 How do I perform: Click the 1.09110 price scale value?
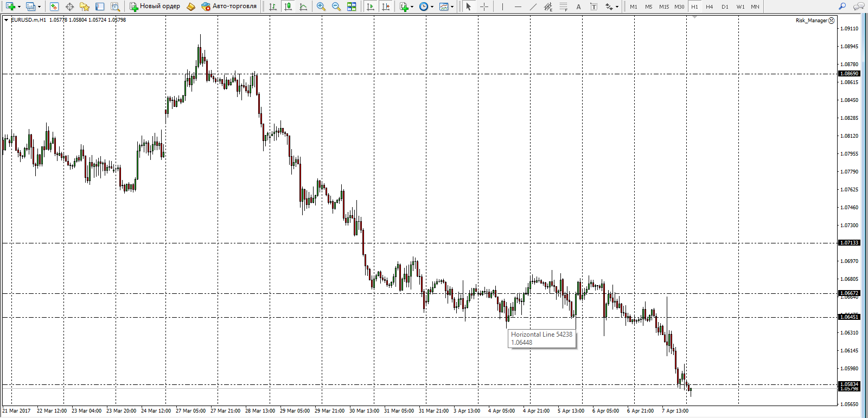[850, 29]
